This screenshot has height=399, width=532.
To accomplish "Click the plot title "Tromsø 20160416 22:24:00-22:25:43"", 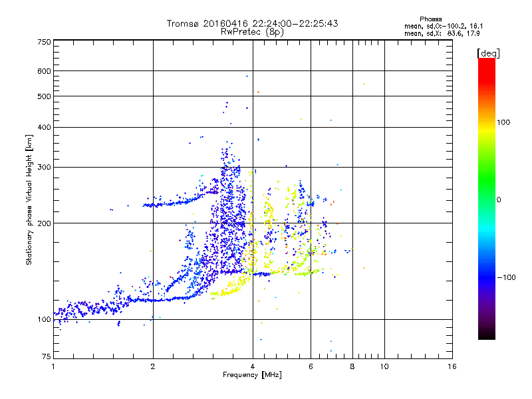I will [x=252, y=23].
